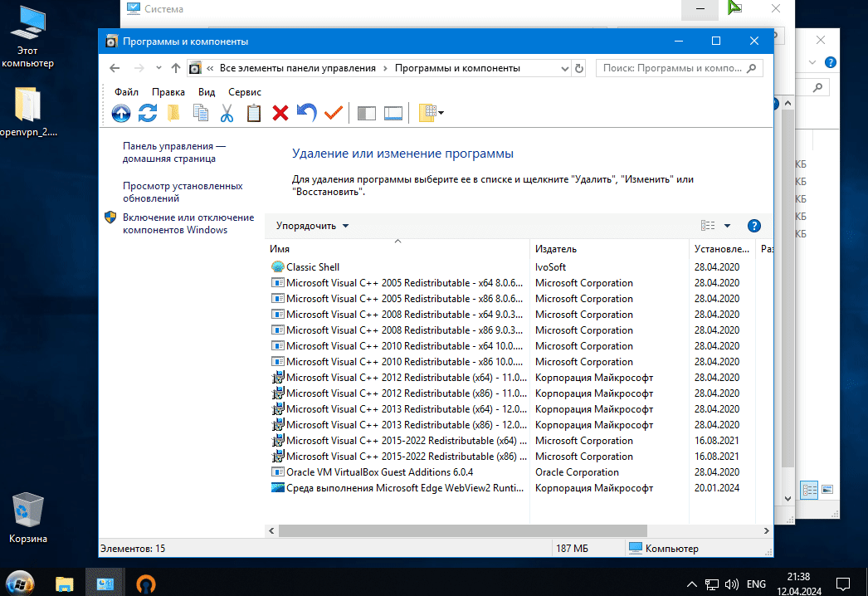Open the volume icon in system tray

pos(732,584)
